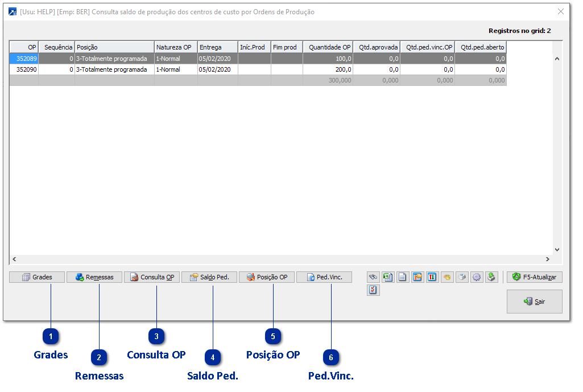The width and height of the screenshot is (583, 392).
Task: Click quantity 100,0 in row 352089
Action: point(328,59)
